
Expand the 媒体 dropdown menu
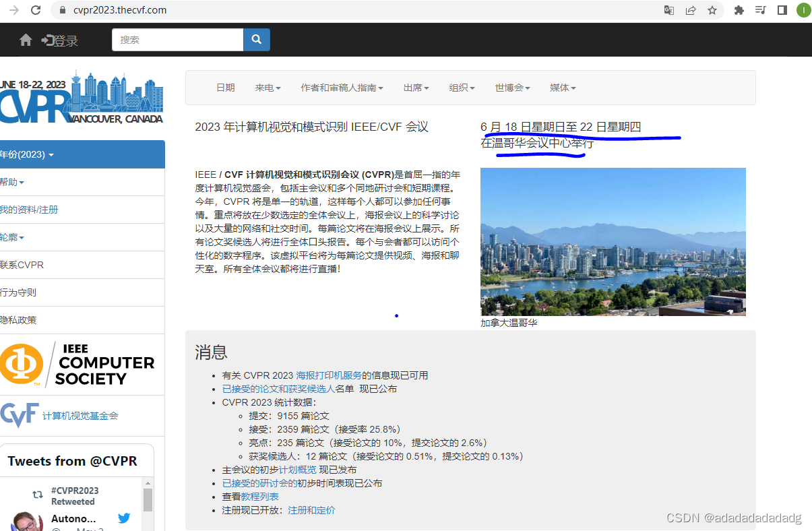click(563, 88)
